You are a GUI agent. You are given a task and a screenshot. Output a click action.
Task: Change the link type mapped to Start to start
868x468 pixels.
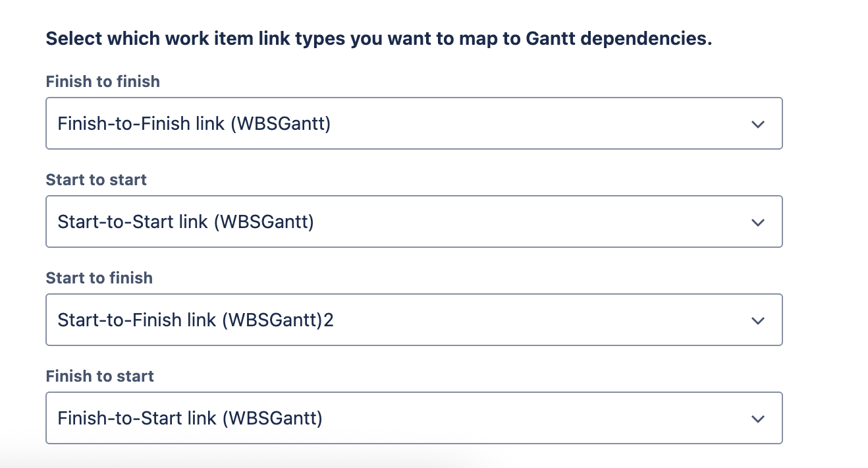click(414, 222)
